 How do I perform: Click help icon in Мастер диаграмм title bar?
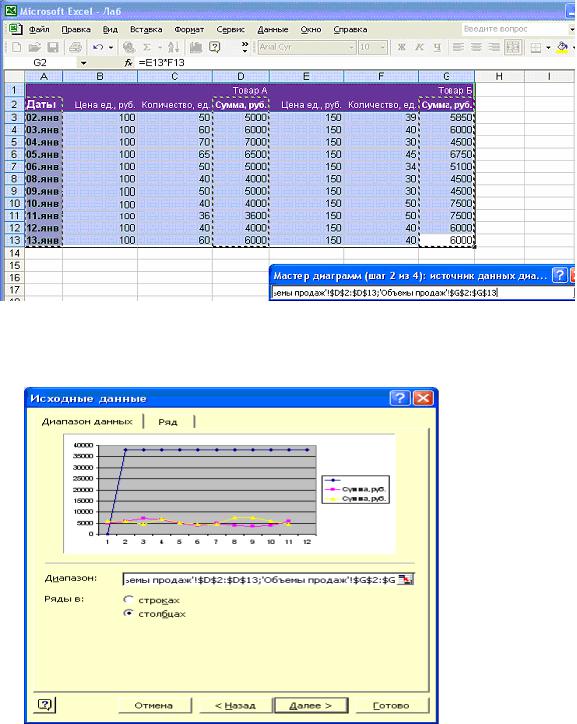(x=559, y=276)
